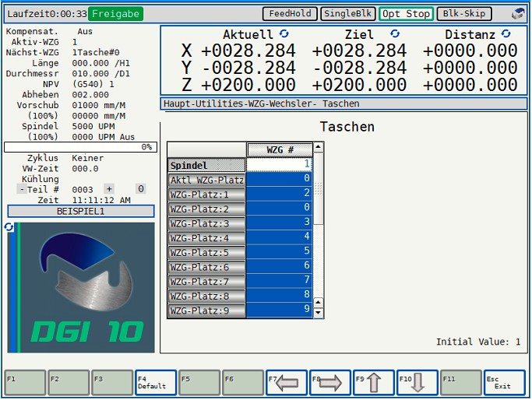The height and width of the screenshot is (400, 532).
Task: Select the WZG-Platz:6 value cell
Action: pos(279,266)
